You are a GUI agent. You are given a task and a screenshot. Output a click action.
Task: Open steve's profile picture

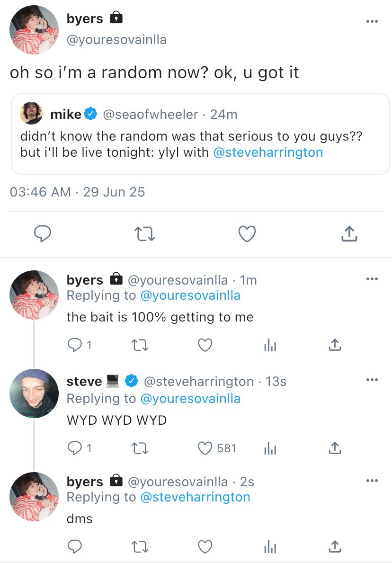(34, 393)
